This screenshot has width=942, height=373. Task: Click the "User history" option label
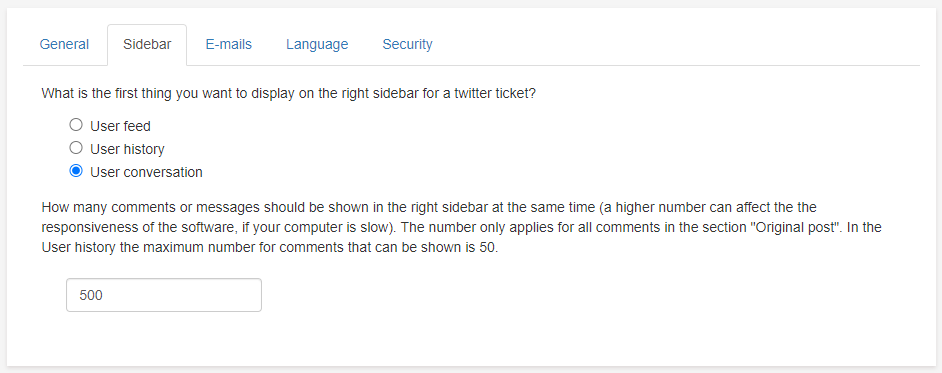click(127, 149)
